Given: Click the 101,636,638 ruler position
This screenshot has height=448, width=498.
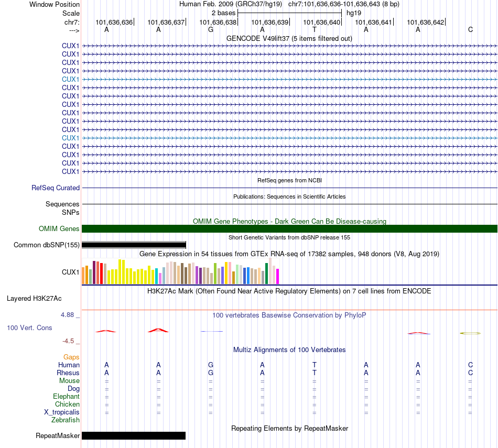Looking at the screenshot, I should [218, 22].
